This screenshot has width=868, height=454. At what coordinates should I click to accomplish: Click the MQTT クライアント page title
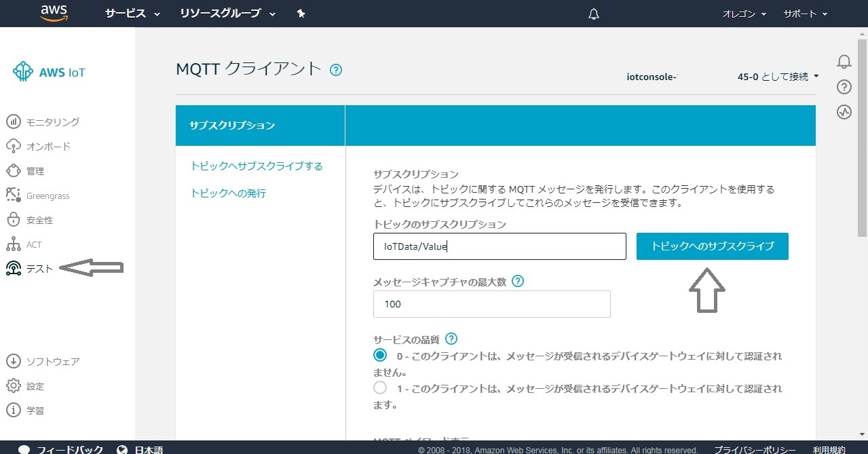point(248,69)
